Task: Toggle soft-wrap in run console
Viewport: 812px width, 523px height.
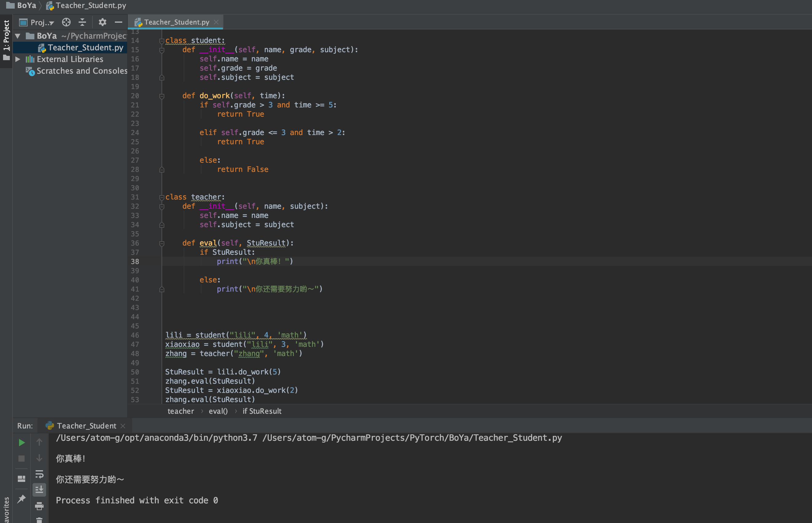Action: click(x=39, y=474)
